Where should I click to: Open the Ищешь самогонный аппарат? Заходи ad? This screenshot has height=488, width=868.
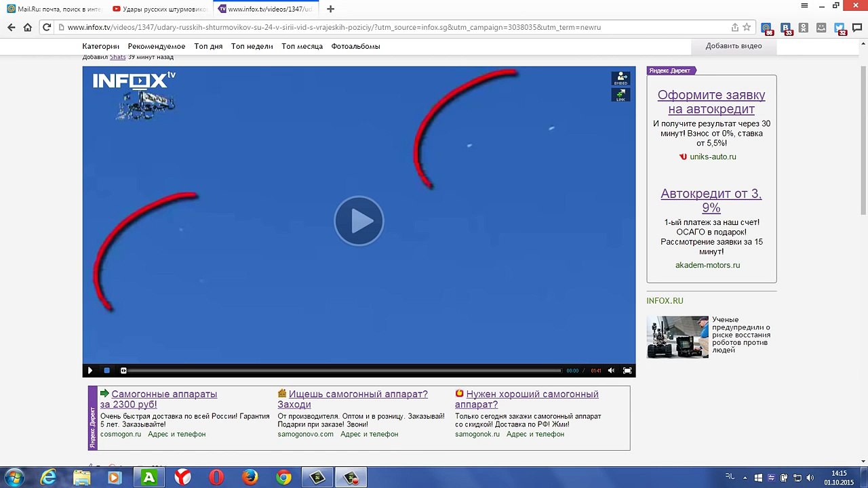pos(353,399)
